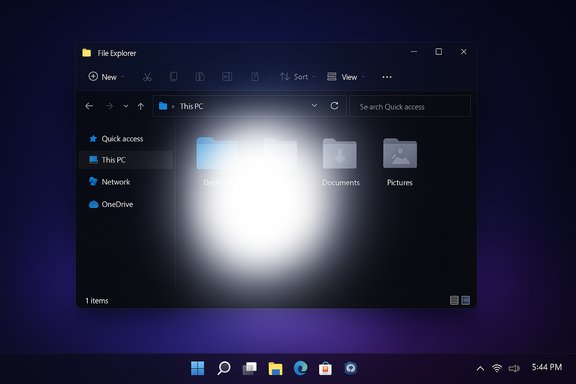The image size is (576, 384).
Task: Select the Pictures folder
Action: [400, 162]
